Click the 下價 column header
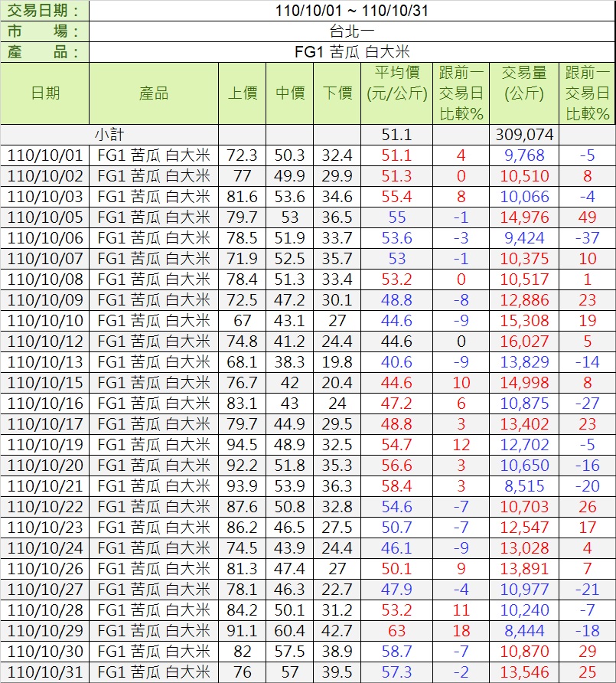The height and width of the screenshot is (683, 616). coord(337,93)
